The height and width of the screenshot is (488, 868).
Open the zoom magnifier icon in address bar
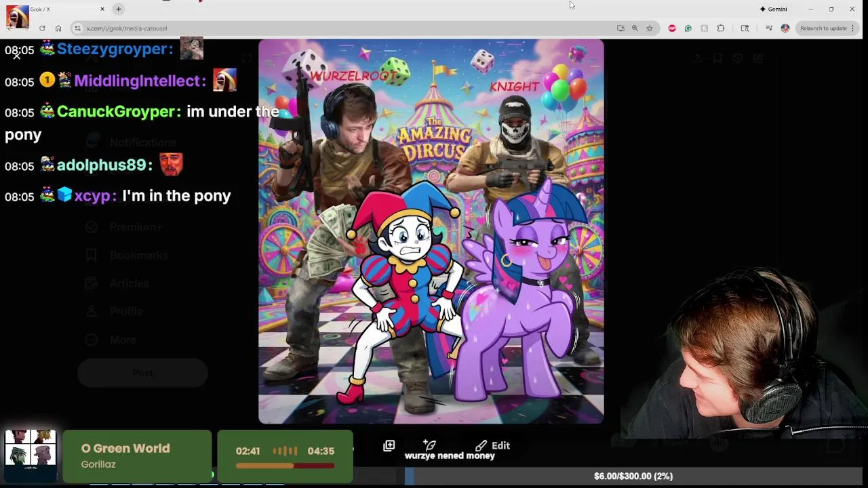click(635, 28)
